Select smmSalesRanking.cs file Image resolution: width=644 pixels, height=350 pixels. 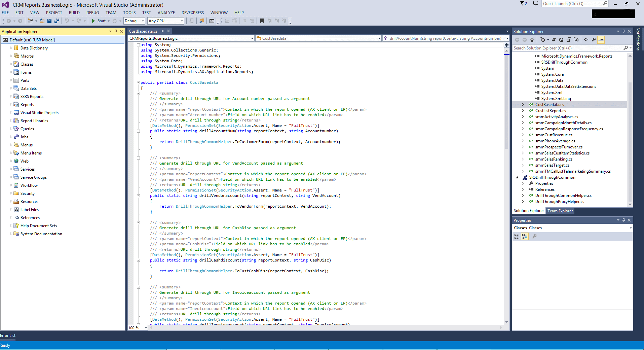tap(554, 159)
